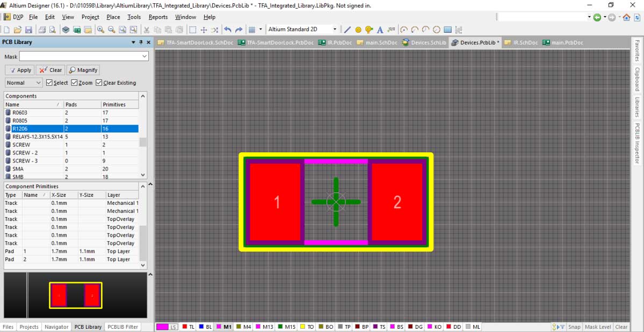This screenshot has height=332, width=644.
Task: Click the yellow TO layer color swatch
Action: click(303, 327)
